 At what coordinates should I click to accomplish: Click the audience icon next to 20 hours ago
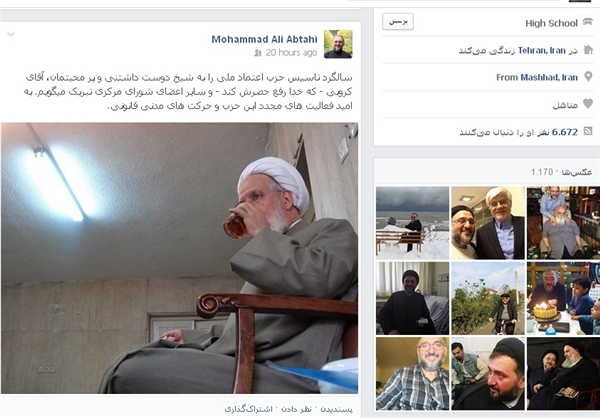click(x=258, y=53)
